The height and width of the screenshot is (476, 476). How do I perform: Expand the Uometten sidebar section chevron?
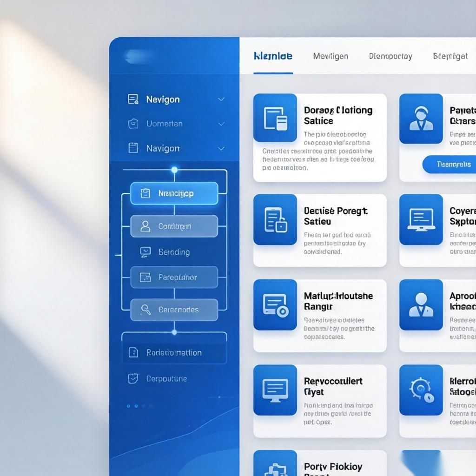(x=221, y=124)
